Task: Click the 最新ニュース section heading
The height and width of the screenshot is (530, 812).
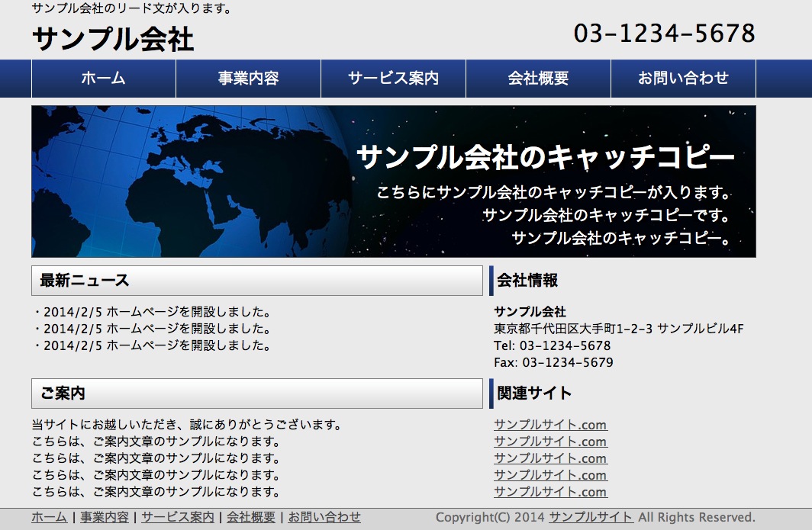Action: (x=85, y=281)
